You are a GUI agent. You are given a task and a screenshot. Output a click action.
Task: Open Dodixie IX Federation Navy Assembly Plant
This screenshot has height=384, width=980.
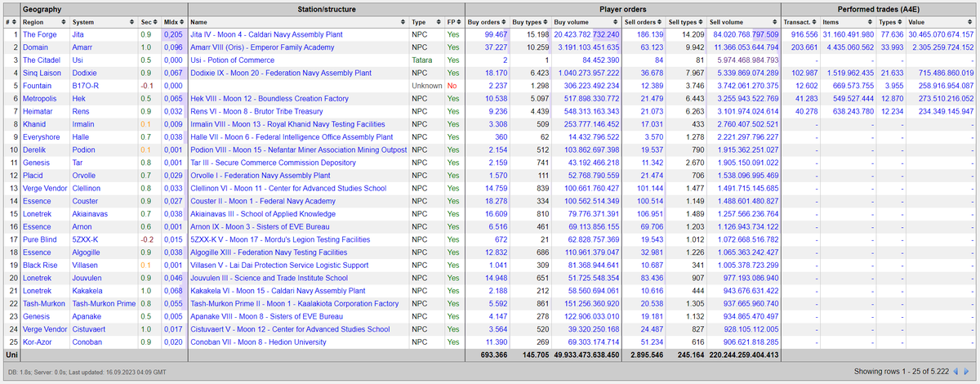pos(281,74)
